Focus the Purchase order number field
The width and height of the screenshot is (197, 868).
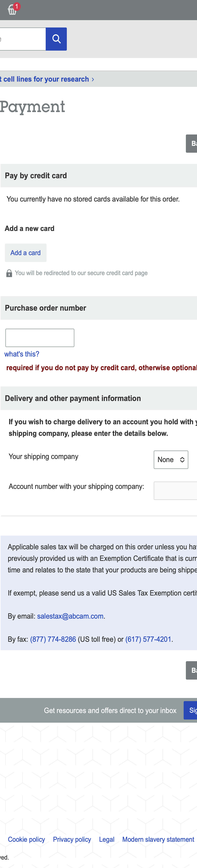click(x=40, y=338)
